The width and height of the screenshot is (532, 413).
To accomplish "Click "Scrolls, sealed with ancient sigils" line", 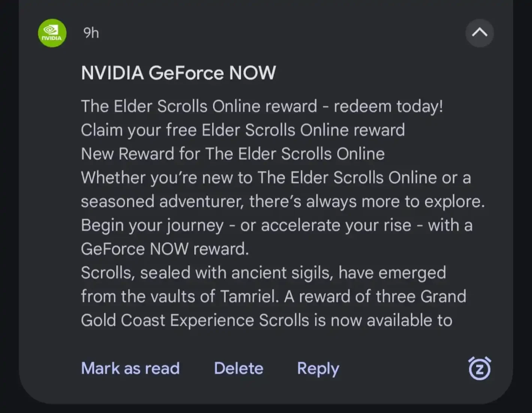I will point(263,273).
